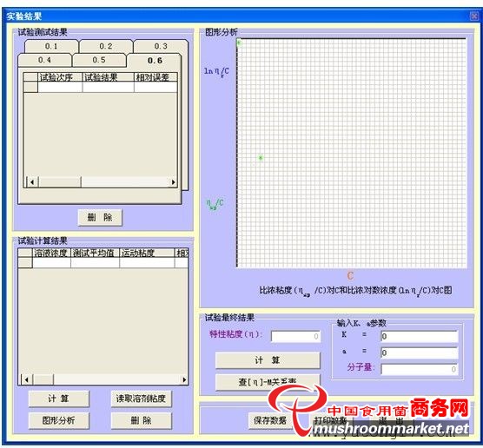Click 保存数据 save data button
Viewport: 483px width, 448px height.
270,420
